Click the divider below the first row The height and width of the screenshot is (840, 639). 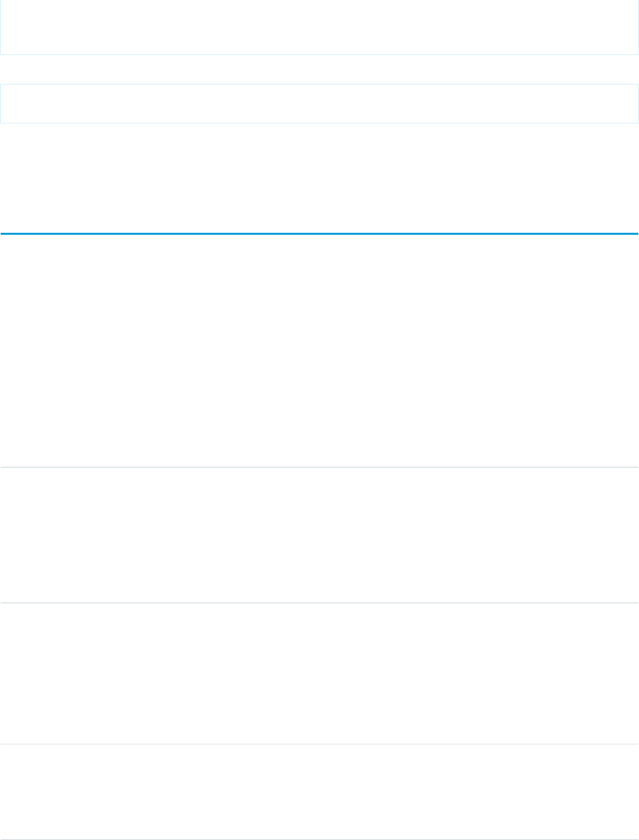319,467
